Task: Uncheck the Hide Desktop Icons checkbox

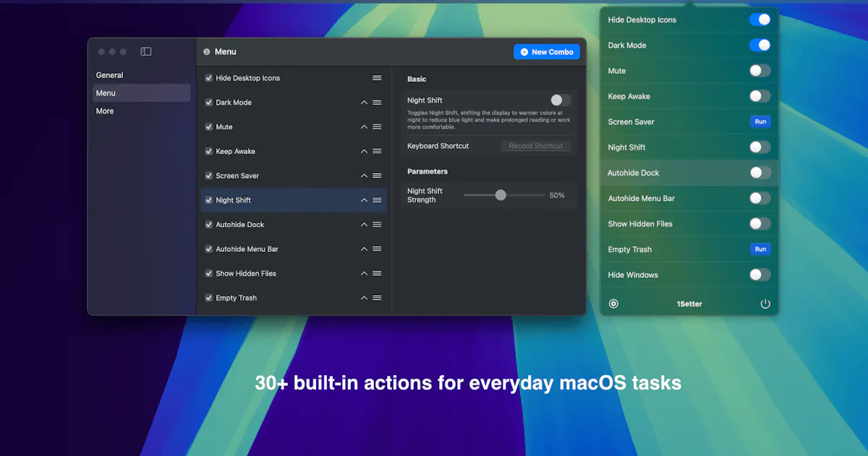Action: click(209, 78)
